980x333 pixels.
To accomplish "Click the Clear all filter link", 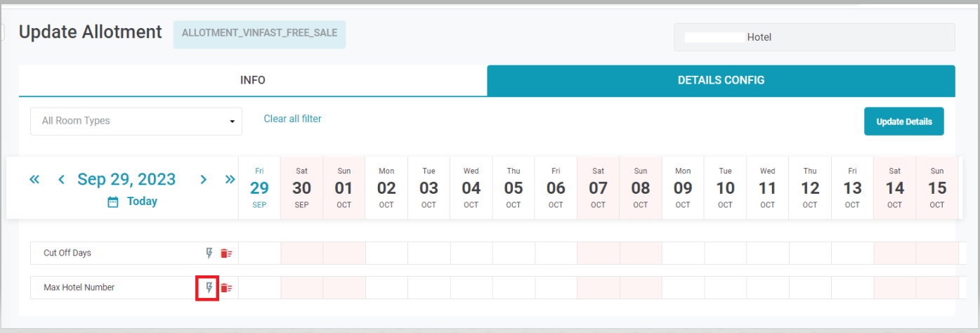I will [292, 119].
